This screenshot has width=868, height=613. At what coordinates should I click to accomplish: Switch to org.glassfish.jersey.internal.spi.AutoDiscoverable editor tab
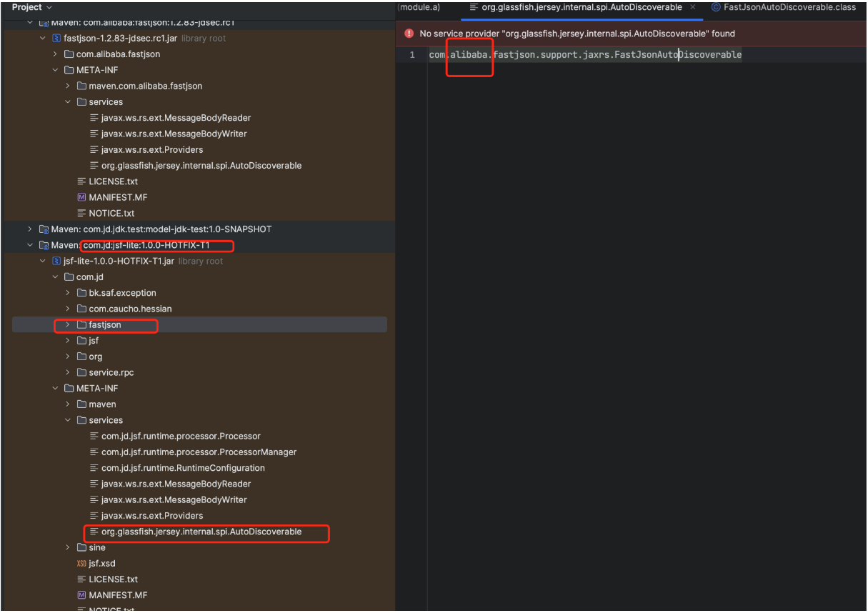pos(582,7)
